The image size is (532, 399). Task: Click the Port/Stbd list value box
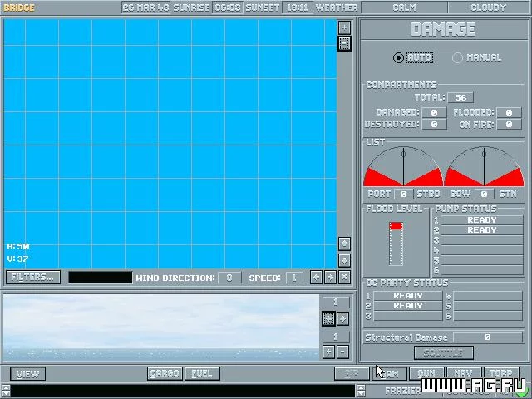[x=404, y=194]
